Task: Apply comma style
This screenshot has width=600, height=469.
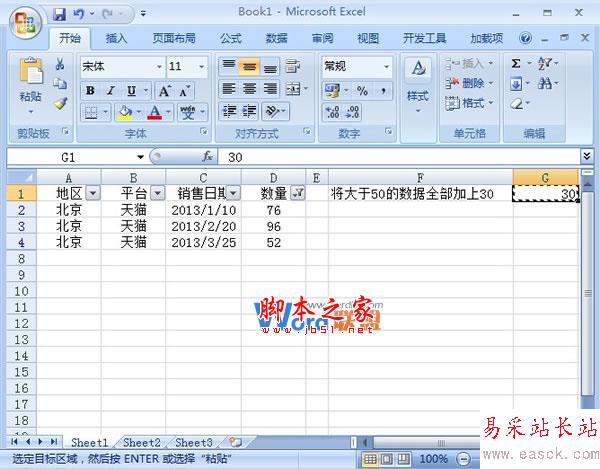Action: pyautogui.click(x=383, y=90)
